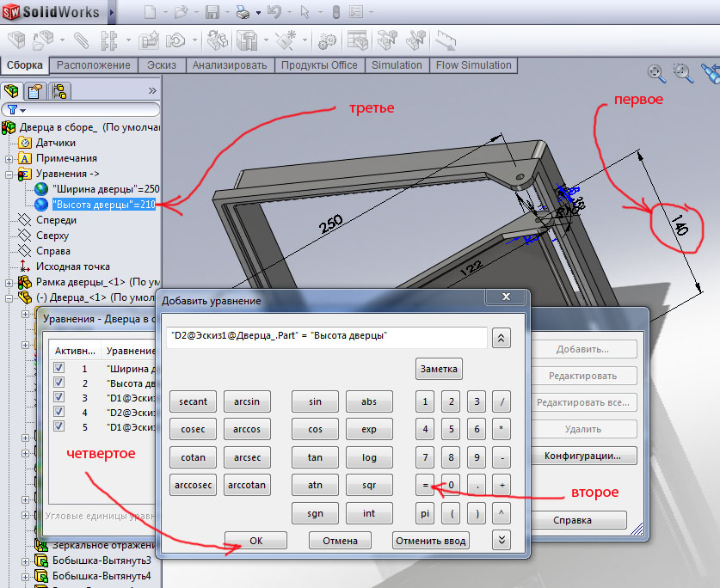
Task: Click the Undo arrow icon
Action: point(274,12)
